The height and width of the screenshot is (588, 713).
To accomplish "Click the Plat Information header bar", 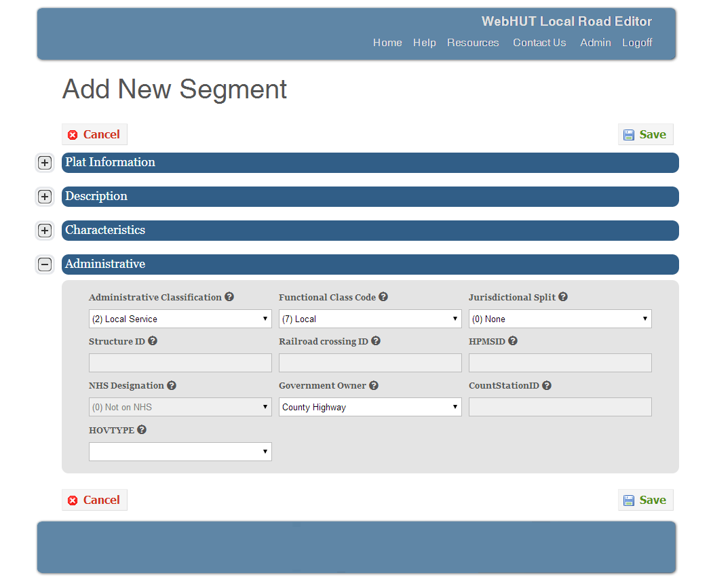I will 370,163.
